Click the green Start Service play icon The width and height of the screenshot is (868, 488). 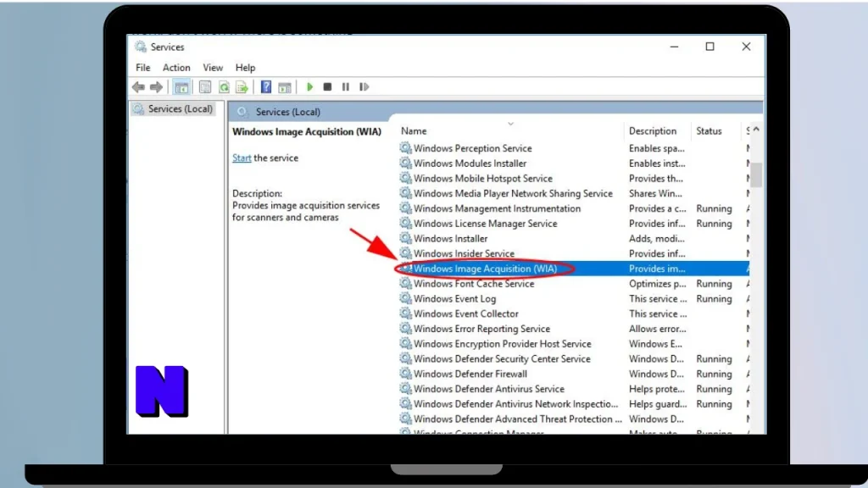coord(310,87)
